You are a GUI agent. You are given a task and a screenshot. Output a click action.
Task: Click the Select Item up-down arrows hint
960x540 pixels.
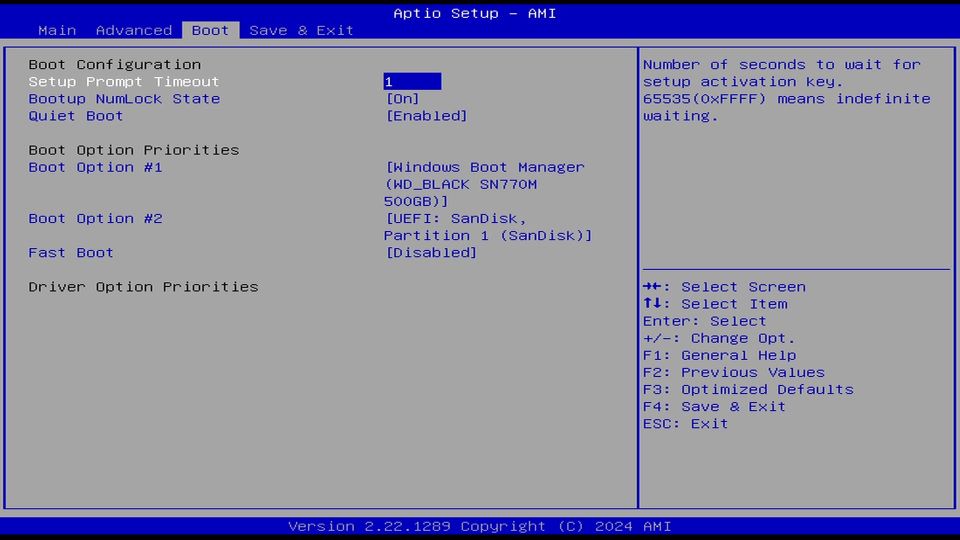(715, 304)
